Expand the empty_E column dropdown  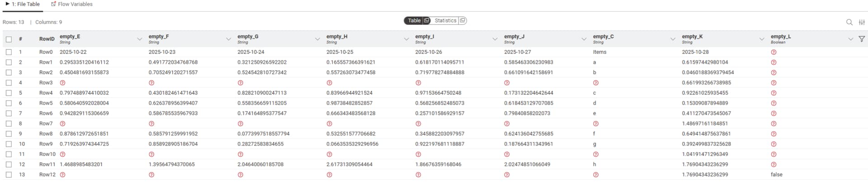(139, 39)
